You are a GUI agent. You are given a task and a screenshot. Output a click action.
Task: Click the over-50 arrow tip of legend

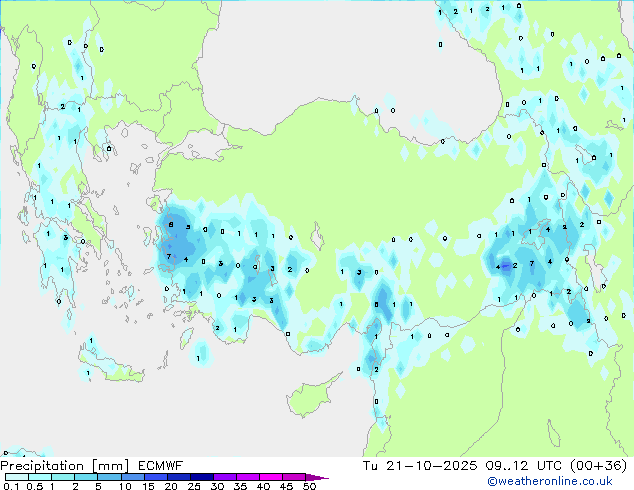(x=317, y=477)
